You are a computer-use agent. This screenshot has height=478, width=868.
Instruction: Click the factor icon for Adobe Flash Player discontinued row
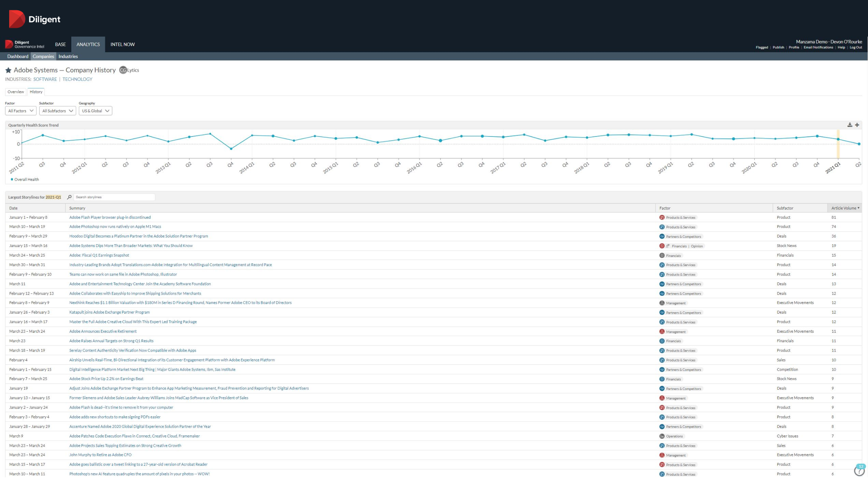tap(662, 217)
